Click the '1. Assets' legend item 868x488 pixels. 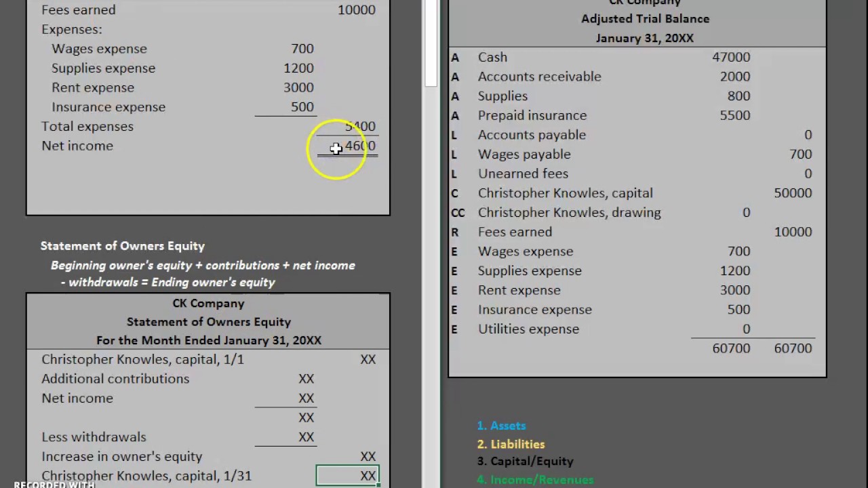(501, 426)
